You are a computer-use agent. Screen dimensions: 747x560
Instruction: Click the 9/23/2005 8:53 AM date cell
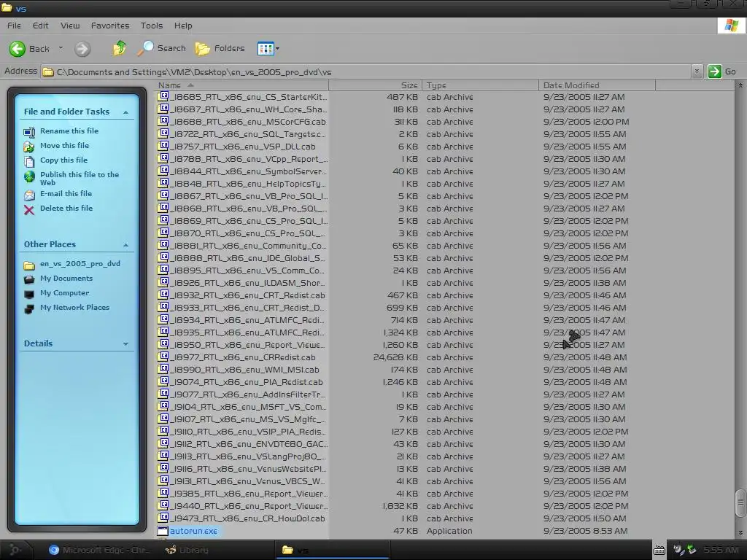coord(586,531)
